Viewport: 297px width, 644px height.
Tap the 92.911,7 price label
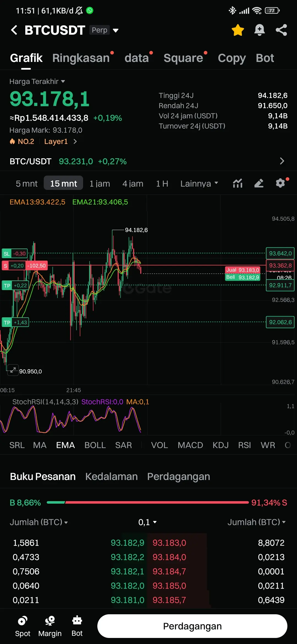(x=280, y=285)
